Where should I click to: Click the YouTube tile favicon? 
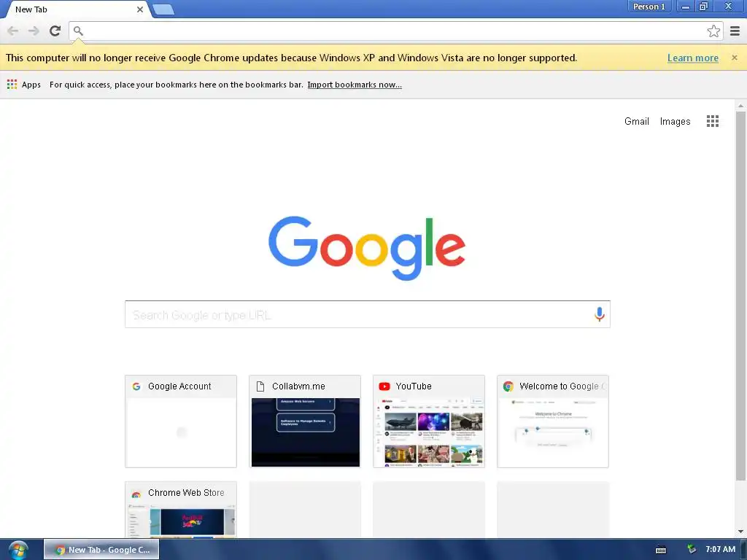(384, 386)
